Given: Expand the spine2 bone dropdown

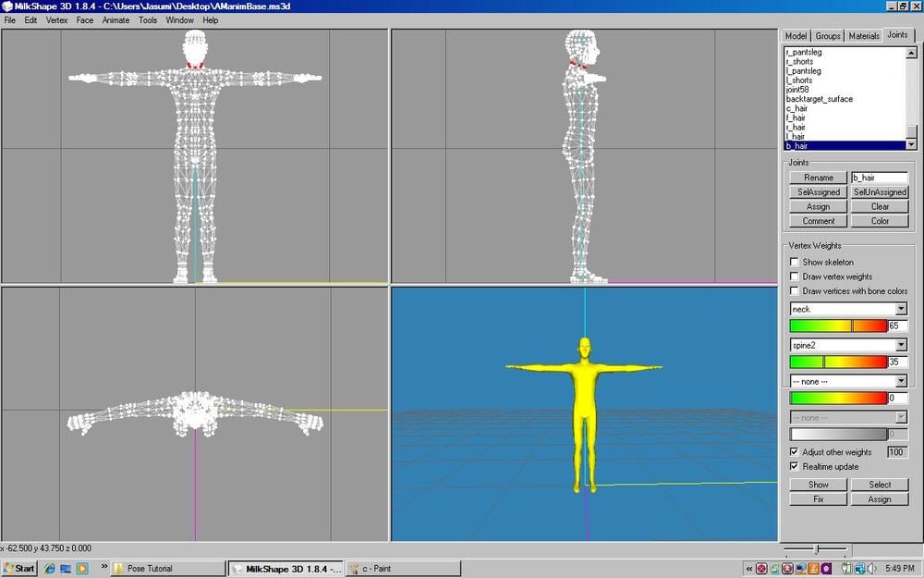Looking at the screenshot, I should pos(901,345).
